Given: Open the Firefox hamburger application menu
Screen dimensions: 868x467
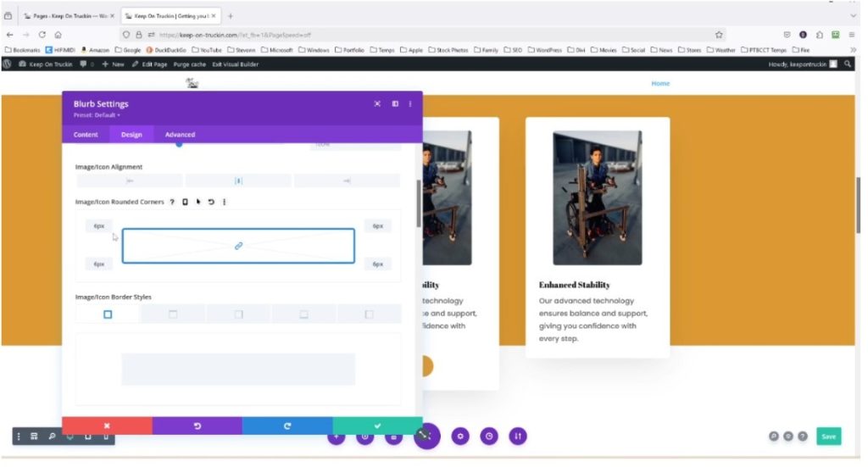Looking at the screenshot, I should [852, 34].
